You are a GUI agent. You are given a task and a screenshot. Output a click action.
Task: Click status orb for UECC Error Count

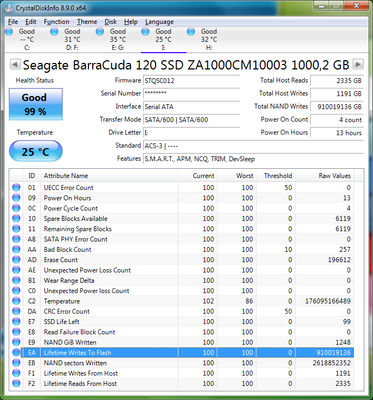16,188
